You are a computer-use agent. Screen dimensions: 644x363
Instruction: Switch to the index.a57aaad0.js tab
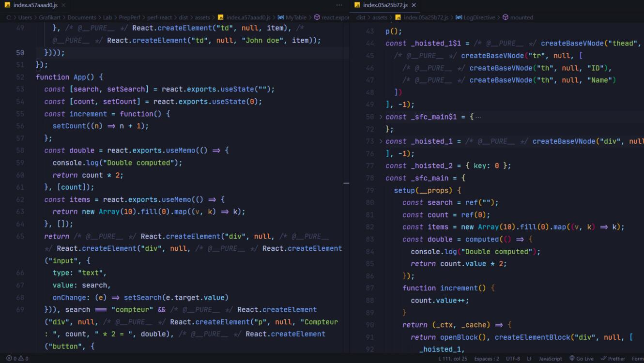(35, 5)
